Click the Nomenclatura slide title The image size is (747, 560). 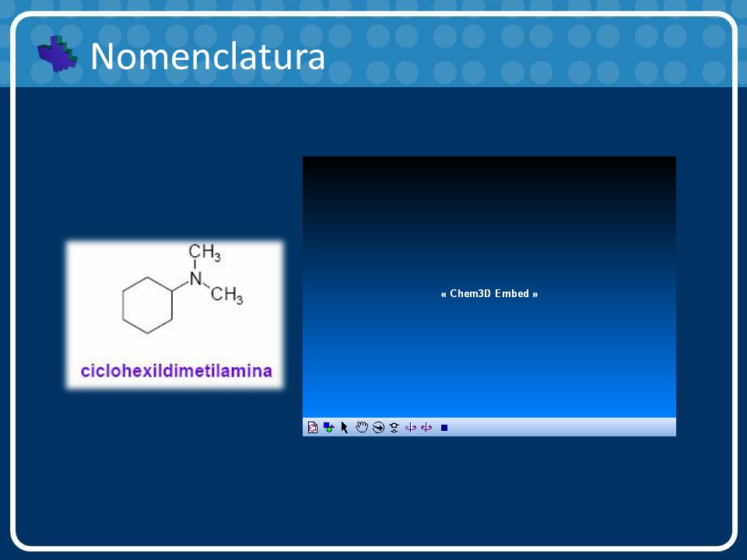click(208, 56)
